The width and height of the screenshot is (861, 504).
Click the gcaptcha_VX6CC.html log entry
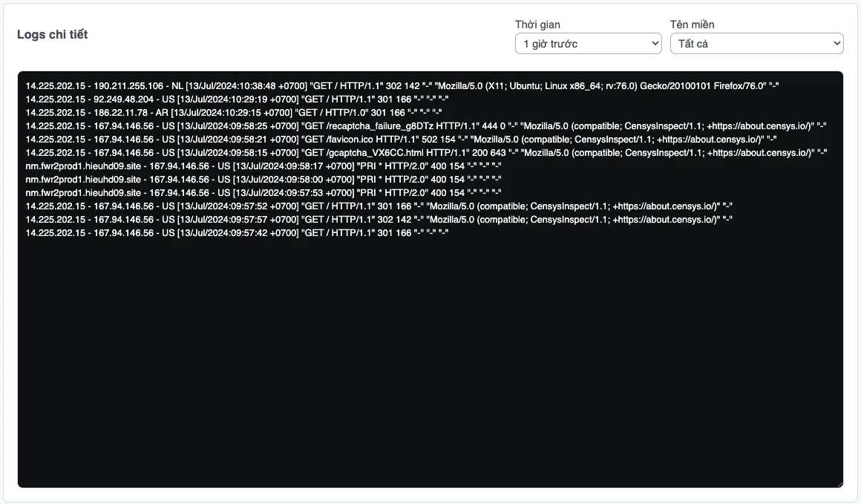[426, 153]
